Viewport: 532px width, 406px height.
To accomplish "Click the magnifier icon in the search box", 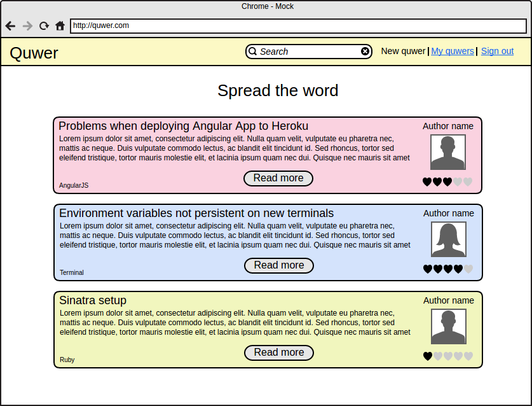I will [x=252, y=52].
